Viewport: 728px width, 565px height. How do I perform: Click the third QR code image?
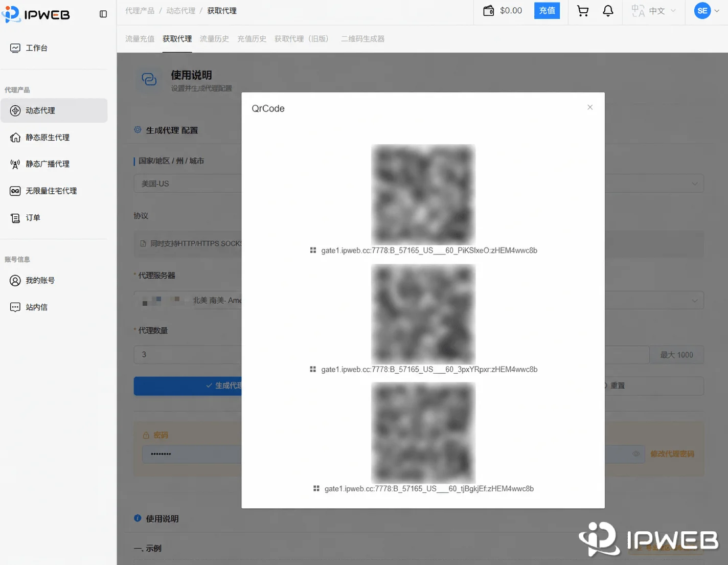[x=423, y=433]
